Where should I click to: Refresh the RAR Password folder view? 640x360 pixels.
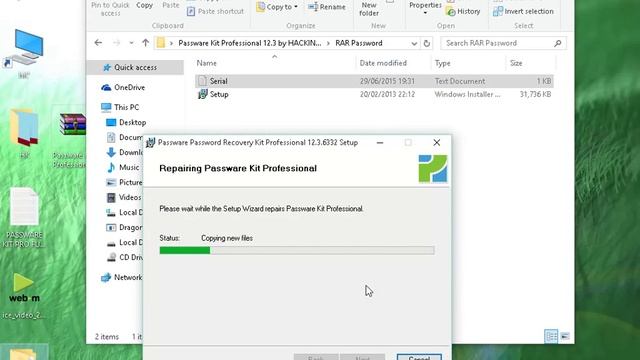[427, 43]
